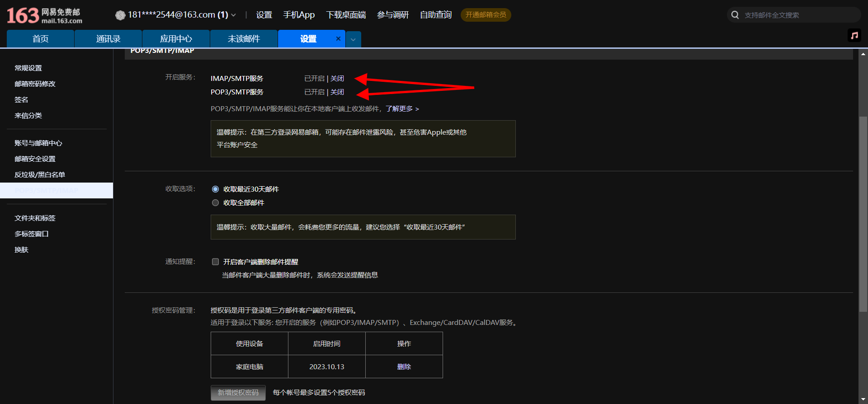Click the scrollbar up arrow
The image size is (868, 404).
click(863, 54)
